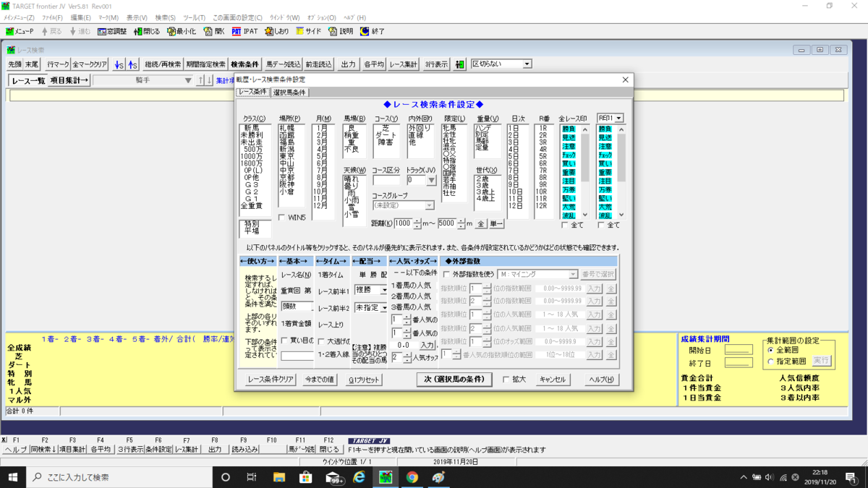Open Internet Explorer from the taskbar
The image size is (868, 488).
point(359,477)
